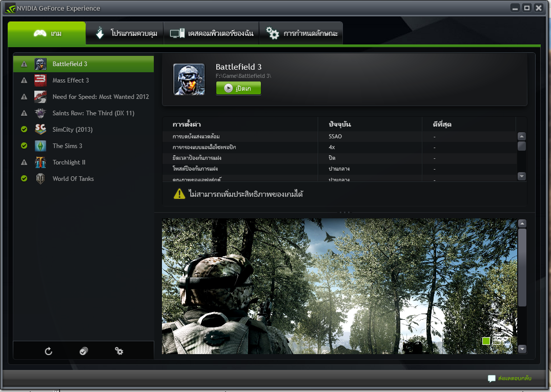The image size is (551, 392).
Task: Click the feedback speech bubble icon
Action: coord(492,379)
